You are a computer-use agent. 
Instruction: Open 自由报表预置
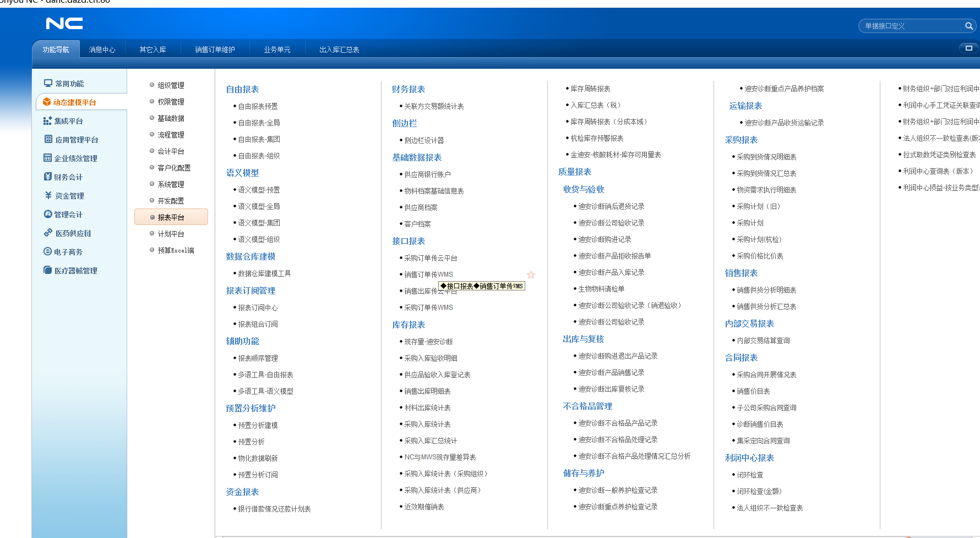tap(258, 106)
